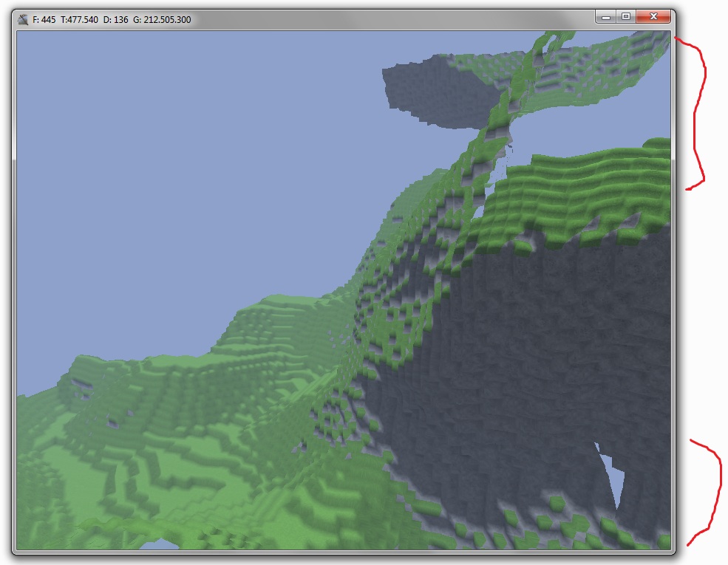Close the terrain renderer window

pos(653,16)
